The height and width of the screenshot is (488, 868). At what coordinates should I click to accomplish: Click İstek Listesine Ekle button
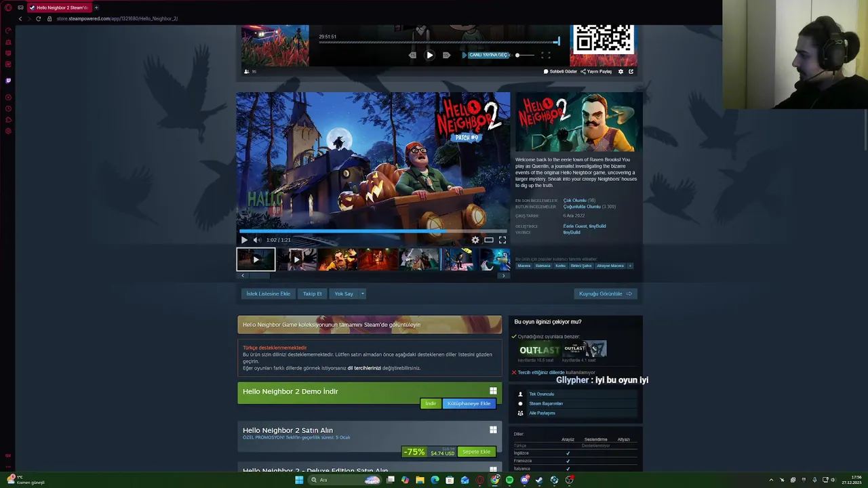[x=268, y=293]
